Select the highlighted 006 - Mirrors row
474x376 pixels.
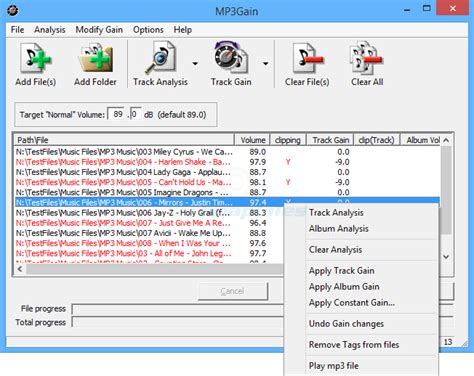click(x=227, y=202)
